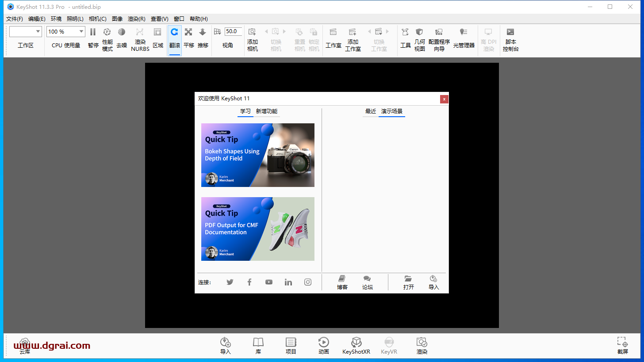Viewport: 644px width, 362px height.
Task: Select the Dolly (推移) camera tool
Action: [x=203, y=32]
